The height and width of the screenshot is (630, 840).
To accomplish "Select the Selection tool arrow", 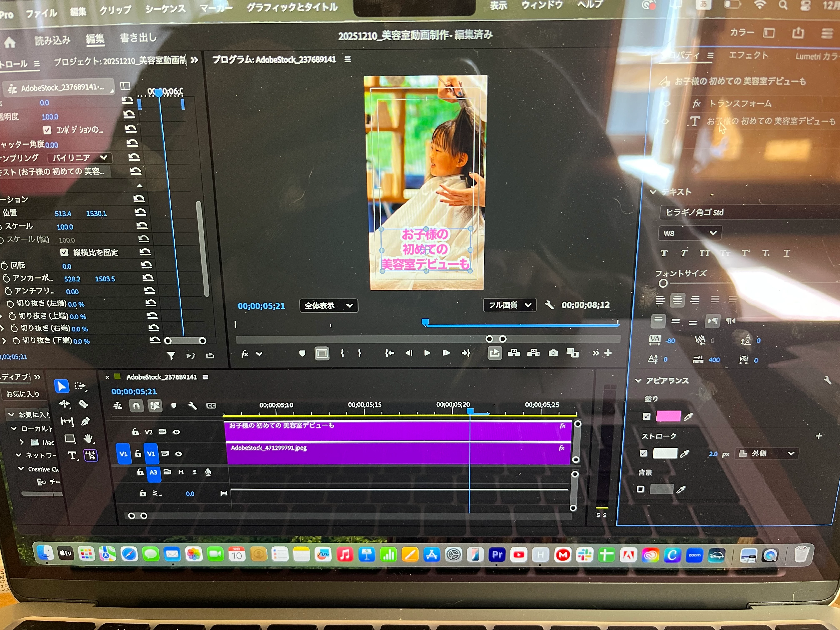I will [61, 386].
